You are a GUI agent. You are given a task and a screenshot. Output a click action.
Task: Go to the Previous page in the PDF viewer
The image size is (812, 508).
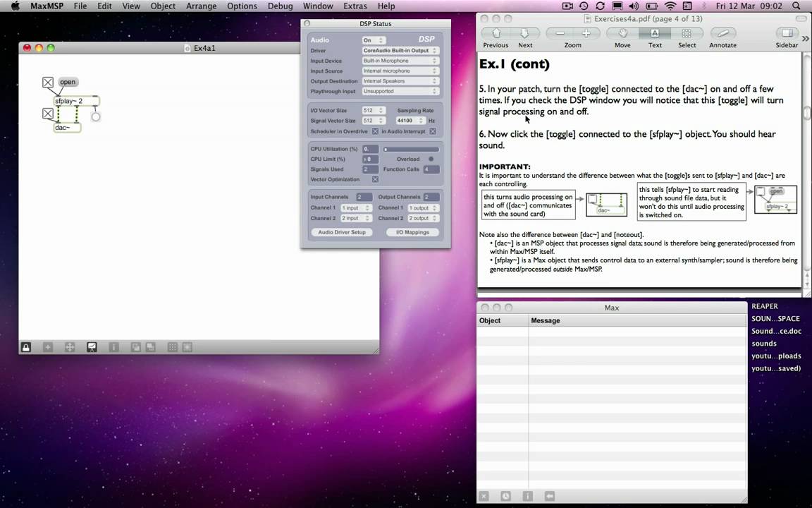click(496, 33)
